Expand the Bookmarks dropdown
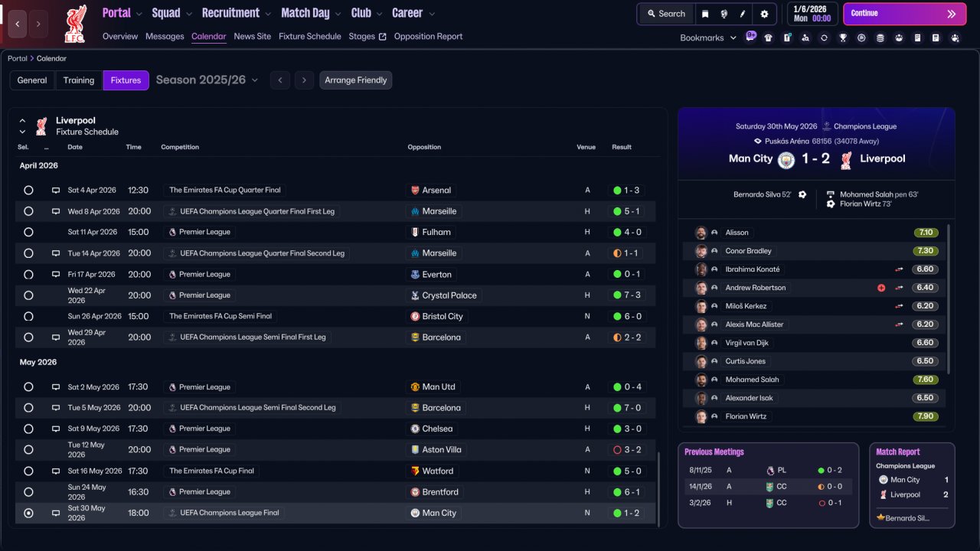This screenshot has height=551, width=980. point(708,37)
